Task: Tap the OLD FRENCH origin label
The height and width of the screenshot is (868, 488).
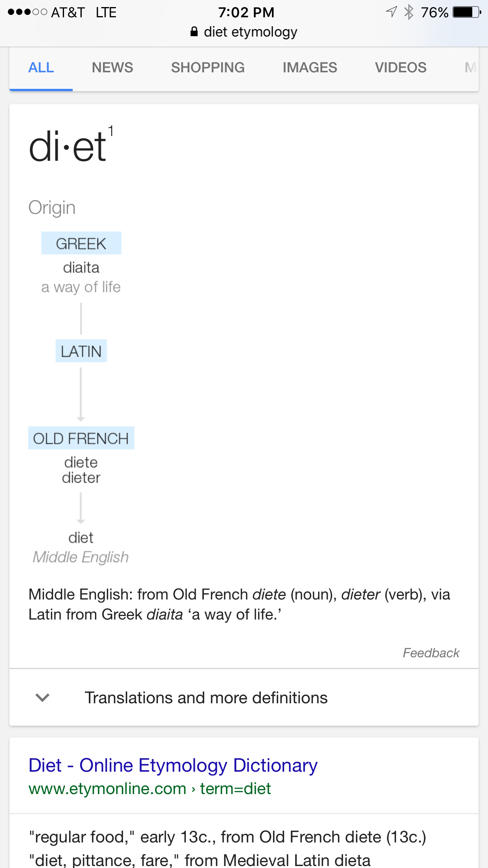Action: 81,438
